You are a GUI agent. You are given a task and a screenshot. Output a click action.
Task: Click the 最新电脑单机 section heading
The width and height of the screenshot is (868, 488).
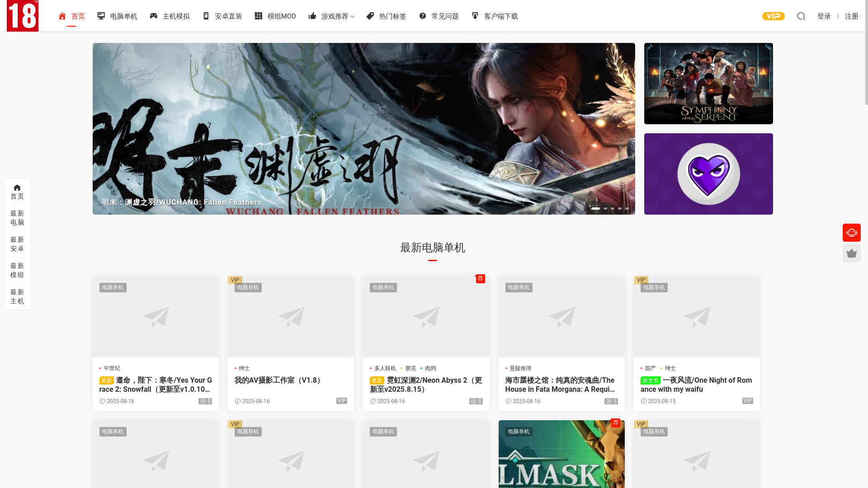click(x=433, y=248)
